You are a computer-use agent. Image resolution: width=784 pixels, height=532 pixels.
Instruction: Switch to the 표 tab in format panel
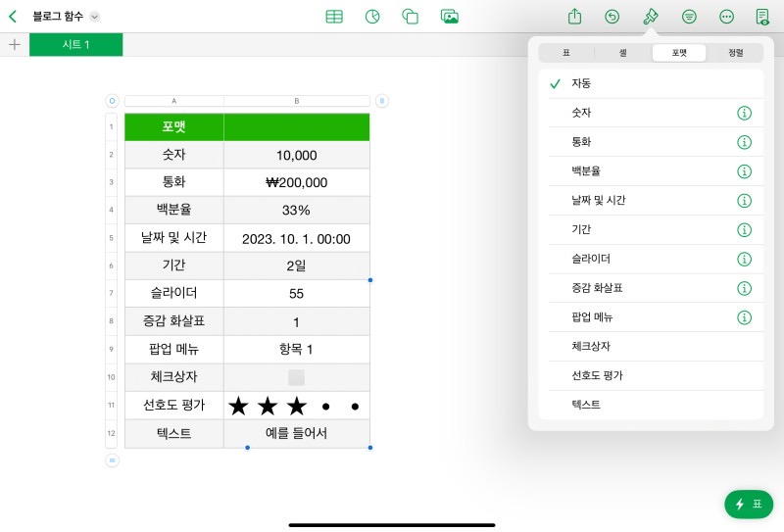point(566,53)
